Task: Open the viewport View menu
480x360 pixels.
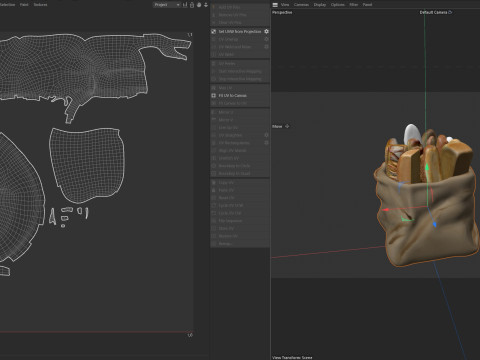Action: click(x=285, y=5)
